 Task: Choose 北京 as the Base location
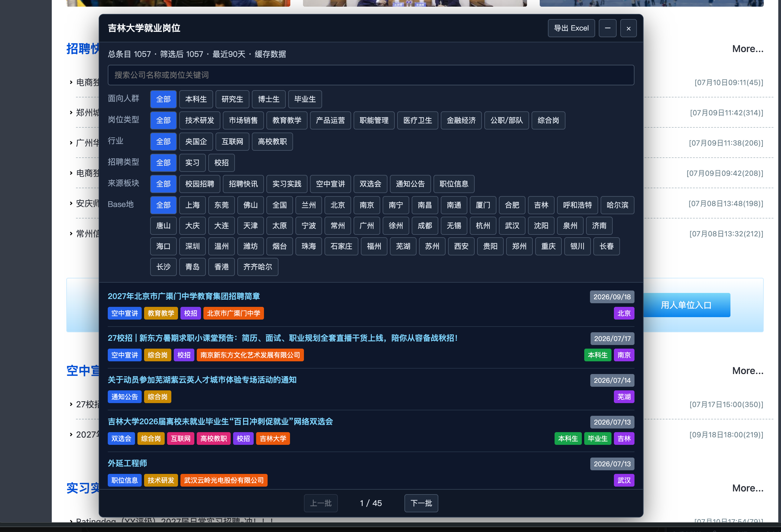point(338,205)
